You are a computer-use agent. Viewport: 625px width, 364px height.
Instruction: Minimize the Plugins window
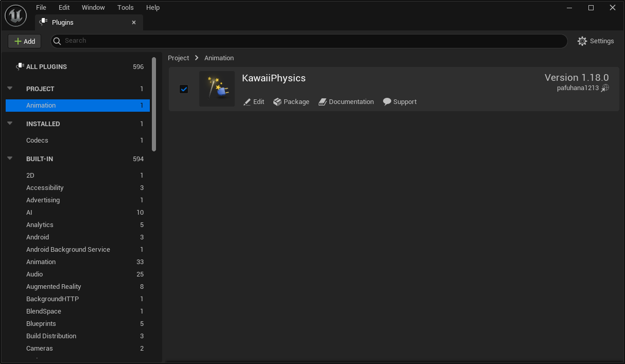point(569,8)
